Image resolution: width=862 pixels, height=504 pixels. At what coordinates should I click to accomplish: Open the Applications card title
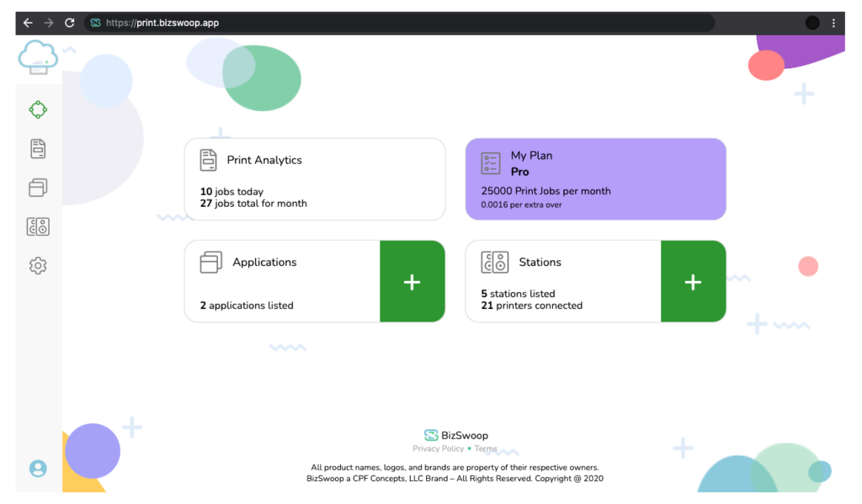coord(264,263)
